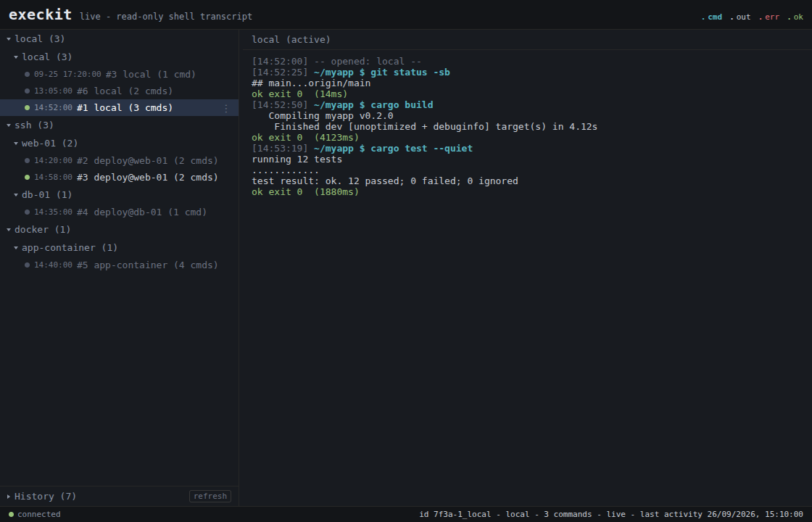Click the 'running 12 tests' output line

coord(297,159)
